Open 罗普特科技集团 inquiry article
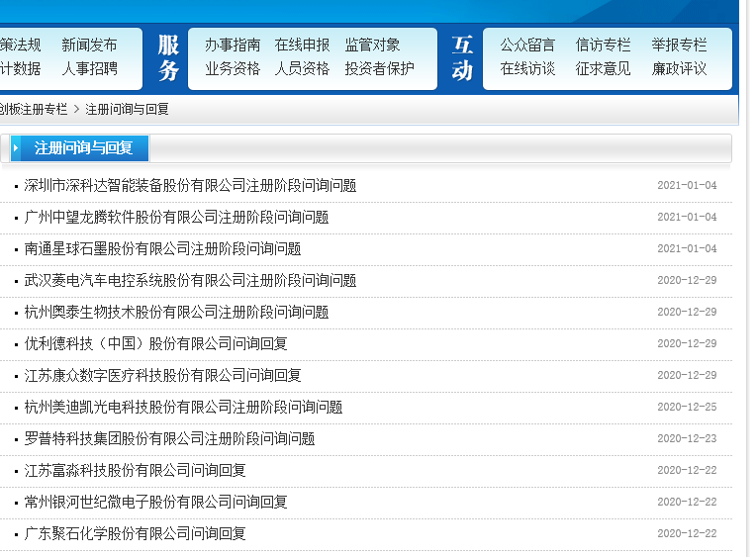This screenshot has height=557, width=756. pos(170,439)
